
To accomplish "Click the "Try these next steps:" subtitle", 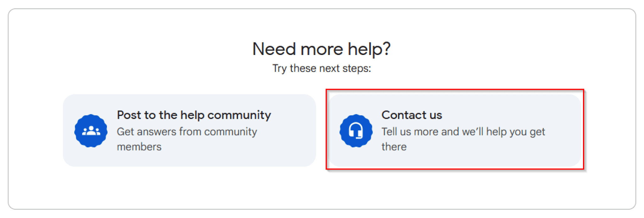I will 322,68.
